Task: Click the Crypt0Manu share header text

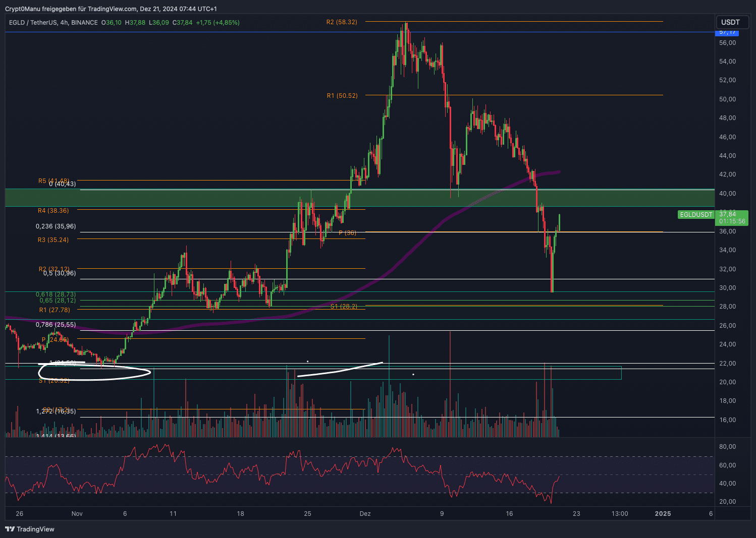Action: tap(111, 9)
